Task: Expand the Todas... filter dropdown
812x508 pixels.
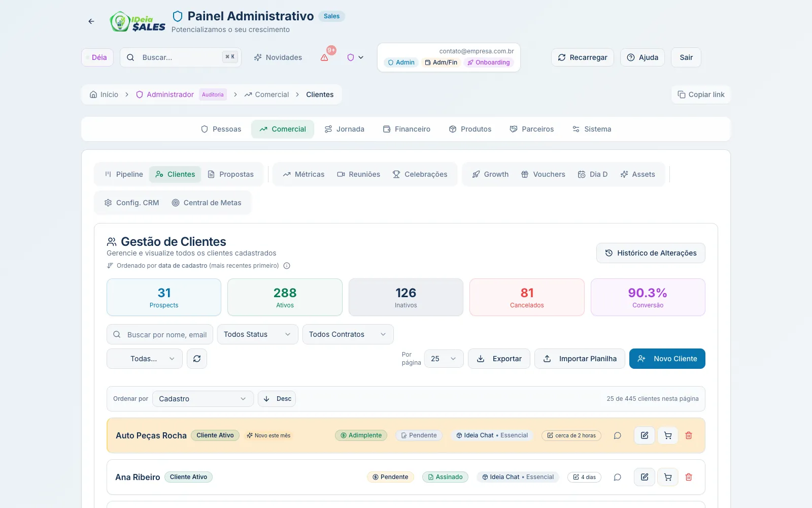Action: click(145, 359)
